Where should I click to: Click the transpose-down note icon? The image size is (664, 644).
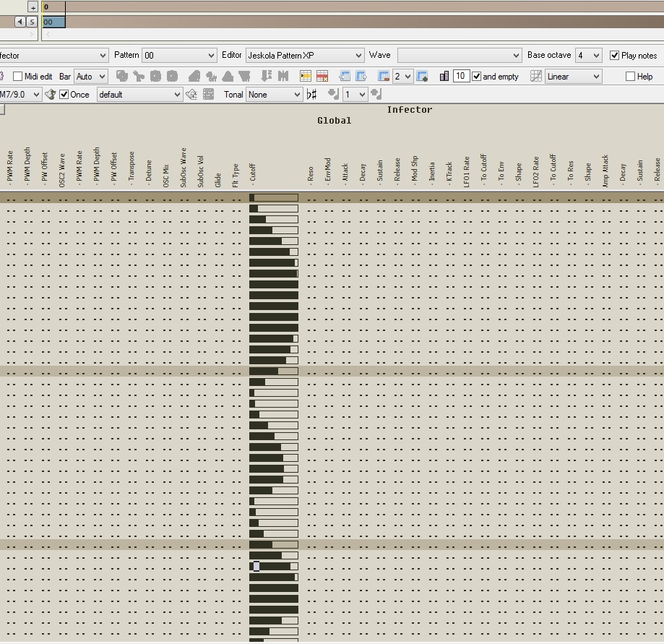(x=333, y=94)
